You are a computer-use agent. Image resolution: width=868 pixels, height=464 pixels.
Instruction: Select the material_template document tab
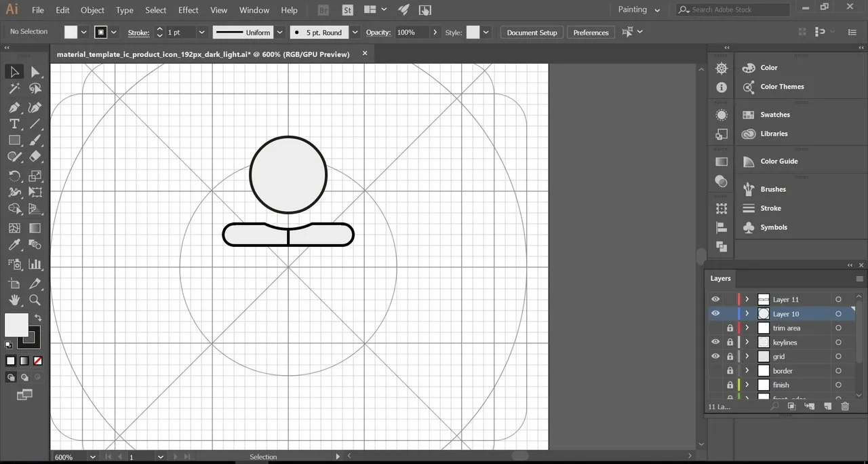pos(203,54)
